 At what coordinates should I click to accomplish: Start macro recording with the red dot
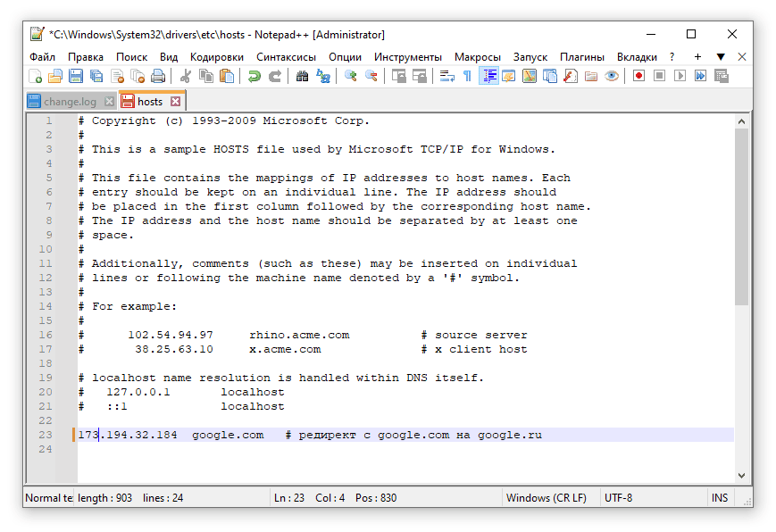(638, 76)
